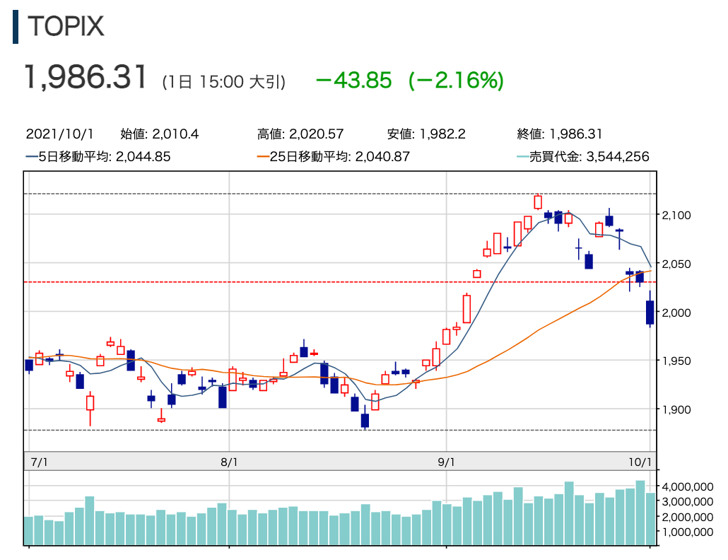Click the 4,000,000 volume axis label
The height and width of the screenshot is (560, 728).
(688, 486)
